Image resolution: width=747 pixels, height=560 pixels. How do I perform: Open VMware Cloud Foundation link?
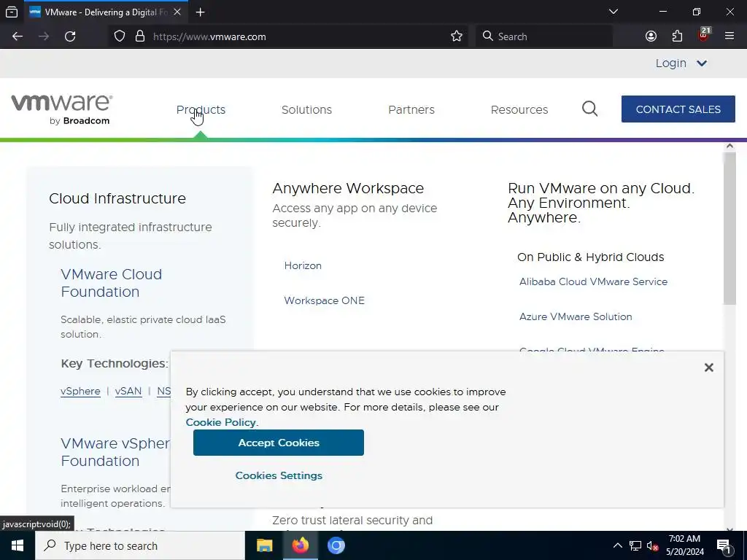point(111,283)
